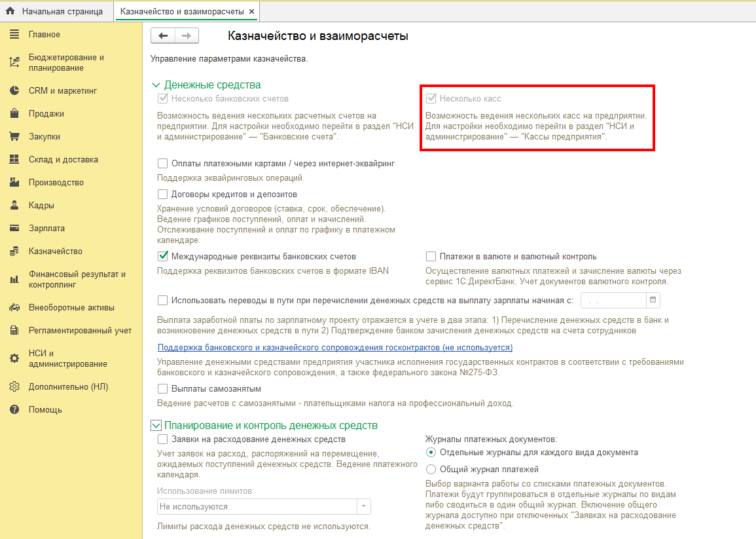Close the Казначейство и взаиморасчеты tab
Viewport: 756px width, 539px height.
pyautogui.click(x=252, y=11)
